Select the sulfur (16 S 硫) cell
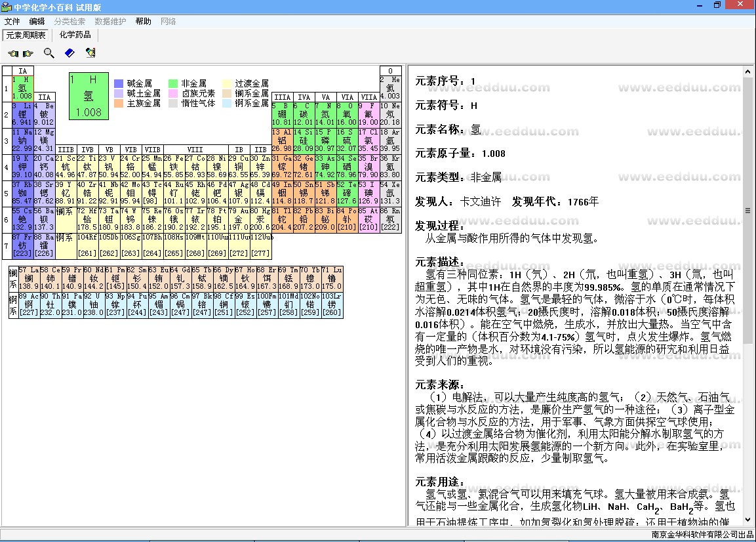 (x=347, y=140)
